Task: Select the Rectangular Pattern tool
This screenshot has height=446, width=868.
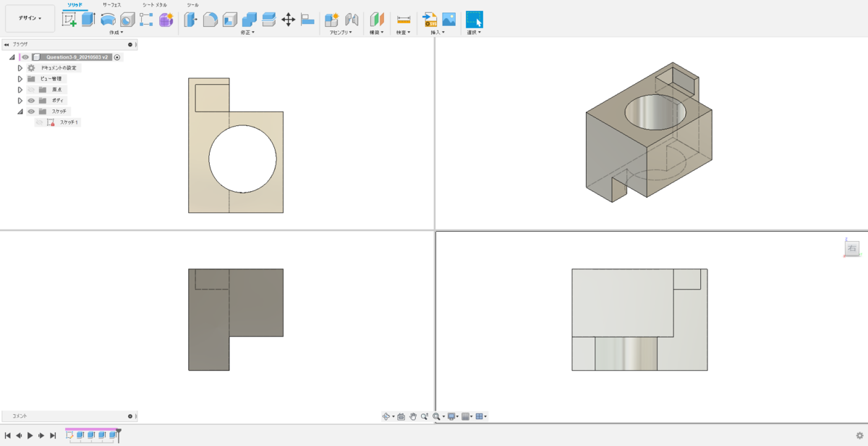Action: [x=146, y=20]
